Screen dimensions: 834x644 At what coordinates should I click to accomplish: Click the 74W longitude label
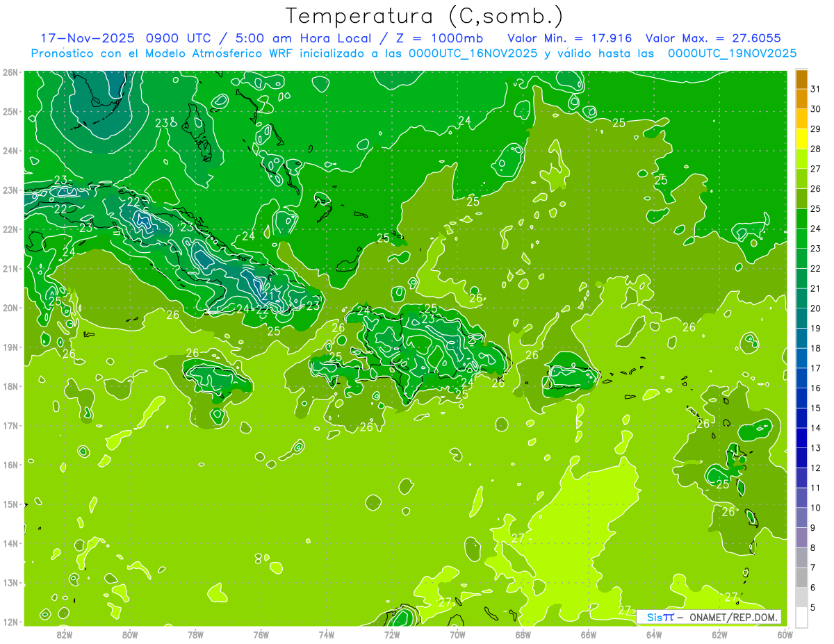[x=327, y=634]
